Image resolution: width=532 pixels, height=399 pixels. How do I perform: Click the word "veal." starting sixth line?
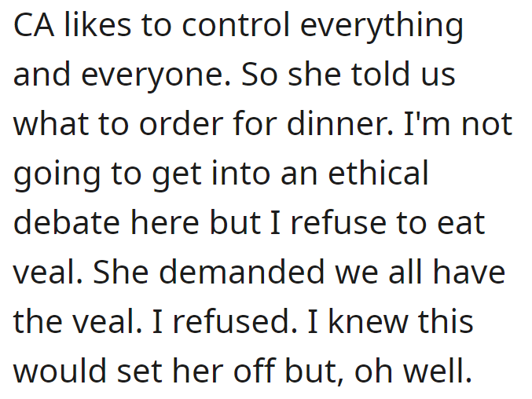(x=48, y=271)
